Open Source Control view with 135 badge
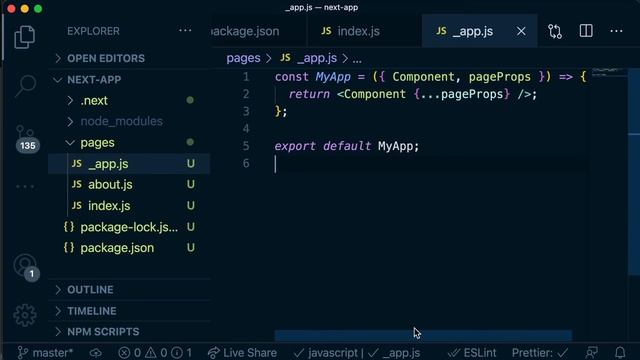This screenshot has width=640, height=360. pyautogui.click(x=26, y=139)
